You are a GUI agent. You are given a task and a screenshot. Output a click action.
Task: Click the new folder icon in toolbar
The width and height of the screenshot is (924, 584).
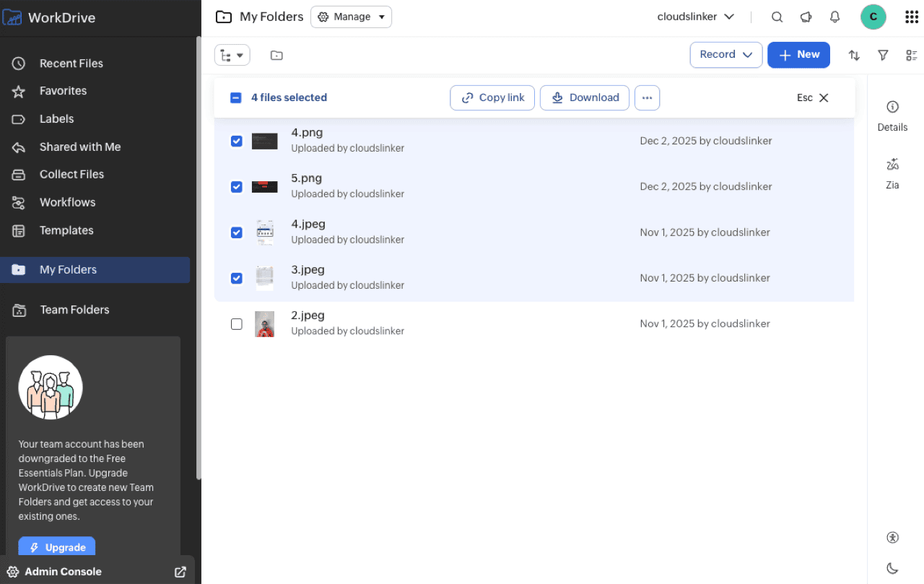(x=276, y=55)
